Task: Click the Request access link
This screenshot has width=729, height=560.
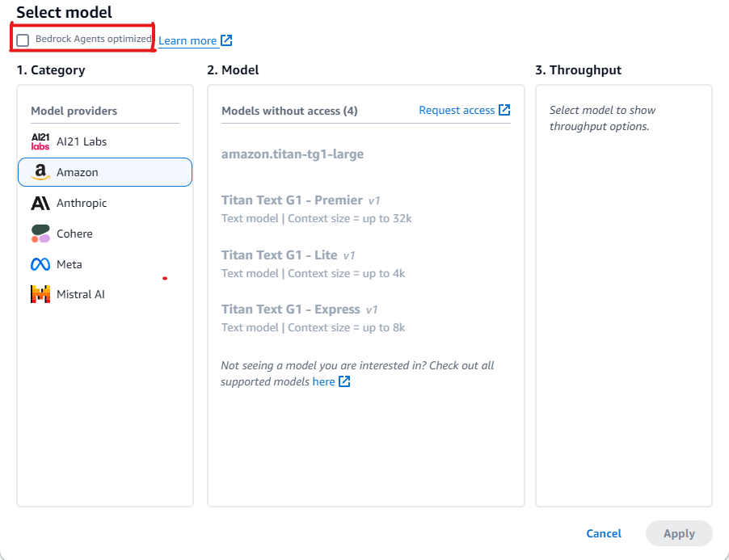Action: pyautogui.click(x=457, y=110)
